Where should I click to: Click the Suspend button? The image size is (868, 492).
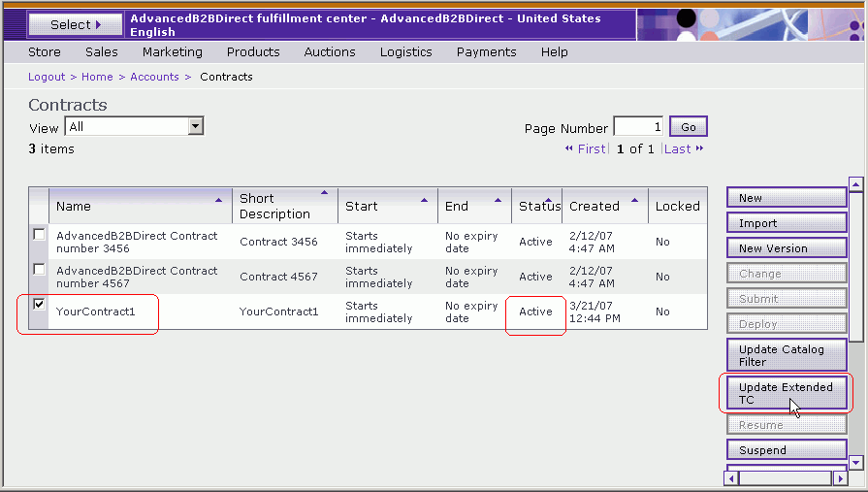click(787, 450)
